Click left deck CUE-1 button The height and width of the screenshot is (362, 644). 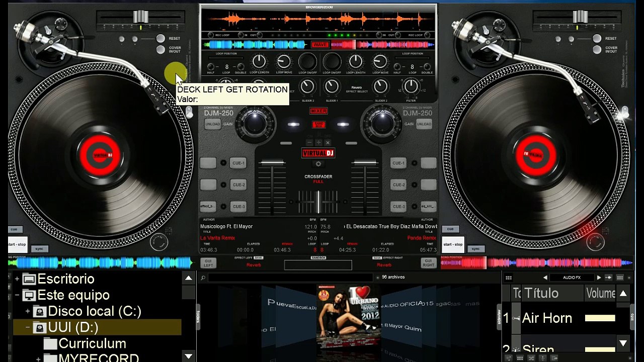(x=238, y=163)
